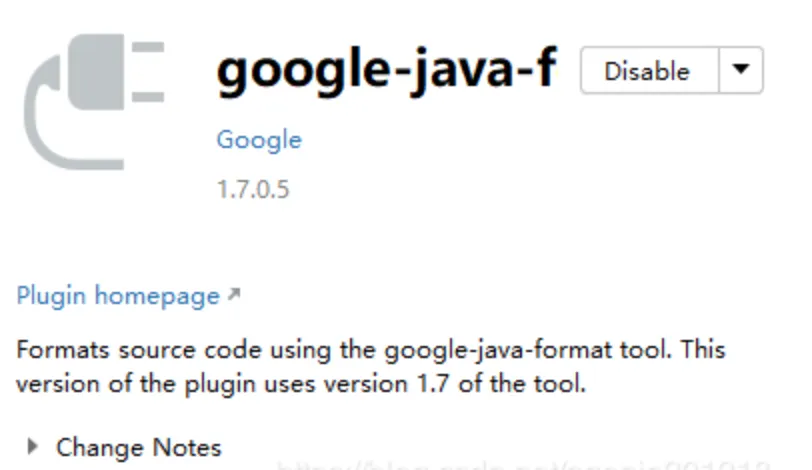Screen dimensions: 812x470
Task: Disable the google-java-format plugin
Action: pos(649,70)
